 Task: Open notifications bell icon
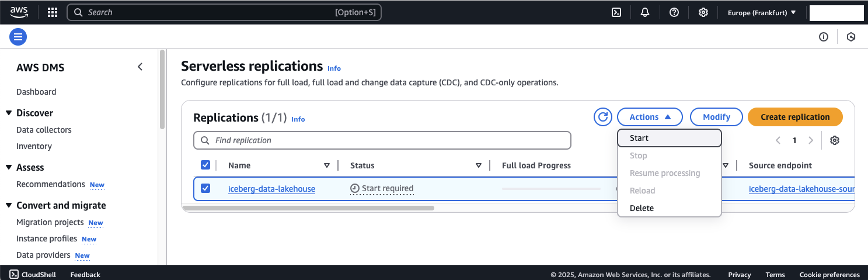coord(645,12)
